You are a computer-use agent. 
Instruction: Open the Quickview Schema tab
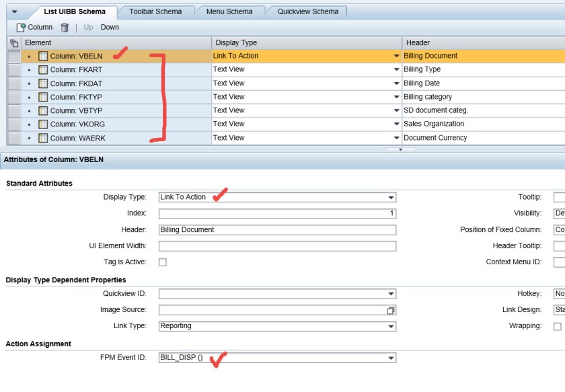click(x=307, y=11)
